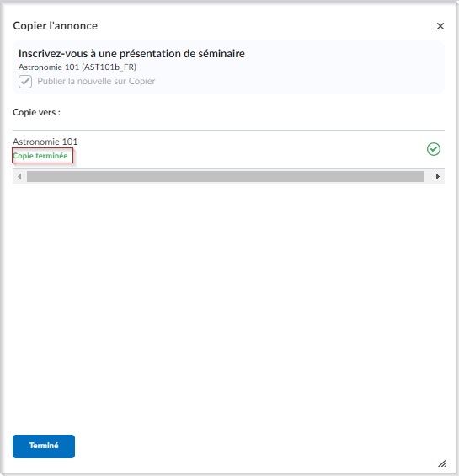Screen dimensions: 459x476
Task: Click the separator line above Astronomie 101
Action: (x=228, y=131)
